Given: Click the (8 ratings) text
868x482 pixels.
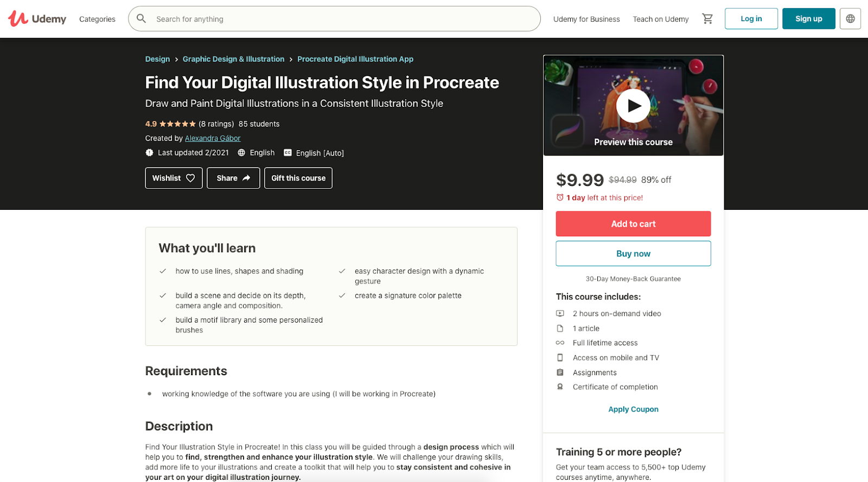Looking at the screenshot, I should click(x=216, y=124).
